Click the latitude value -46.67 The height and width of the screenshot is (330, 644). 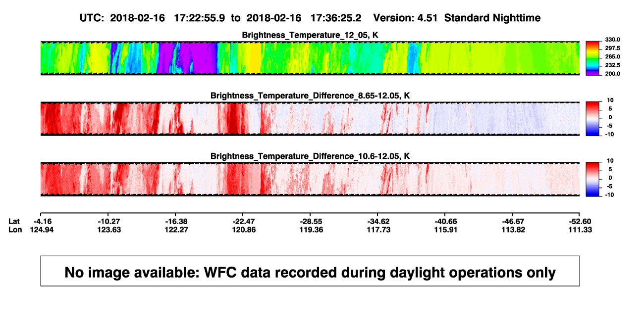point(514,221)
